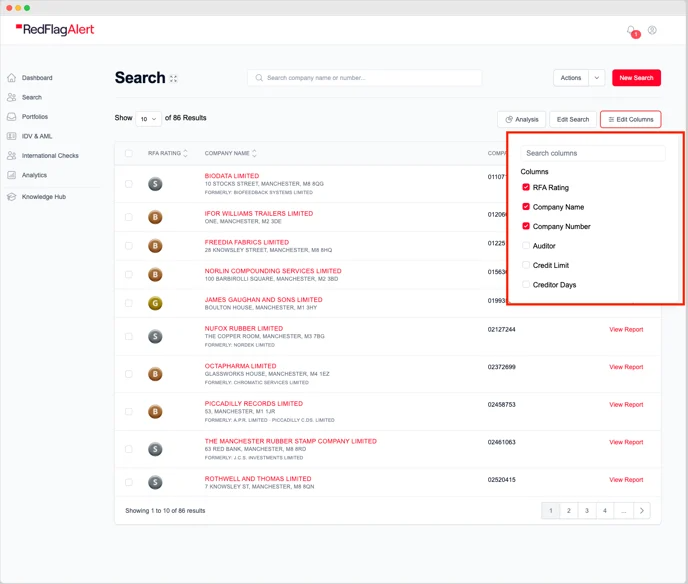Screen dimensions: 688x584
Task: Click the Dashboard home icon in sidebar
Action: pyautogui.click(x=11, y=78)
